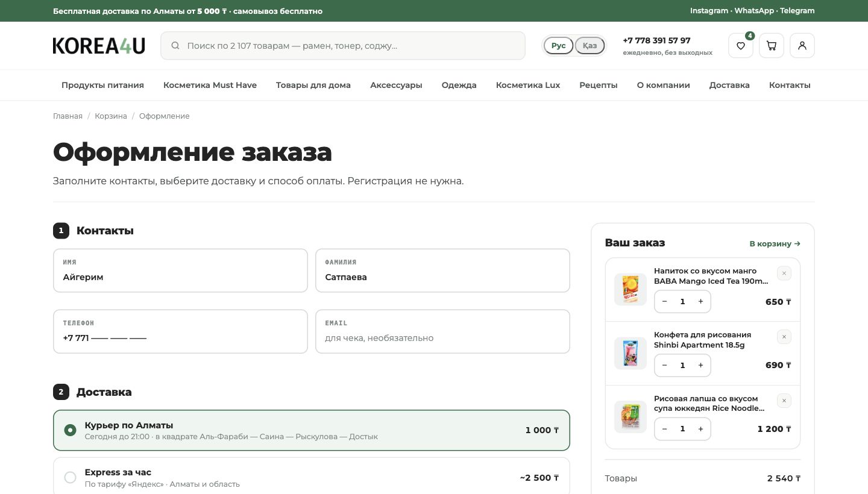Open the Контакты page in navigation
Viewport: 868px width, 494px height.
click(x=790, y=85)
